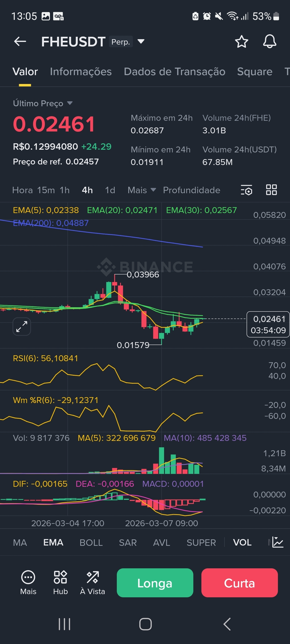Toggle VOL sub-indicator
Viewport: 290px width, 644px height.
[x=242, y=543]
